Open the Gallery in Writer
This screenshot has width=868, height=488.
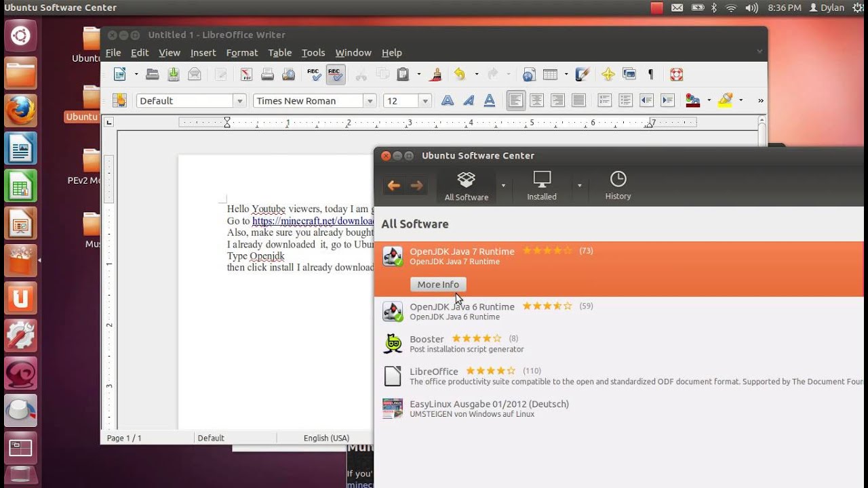[x=629, y=75]
